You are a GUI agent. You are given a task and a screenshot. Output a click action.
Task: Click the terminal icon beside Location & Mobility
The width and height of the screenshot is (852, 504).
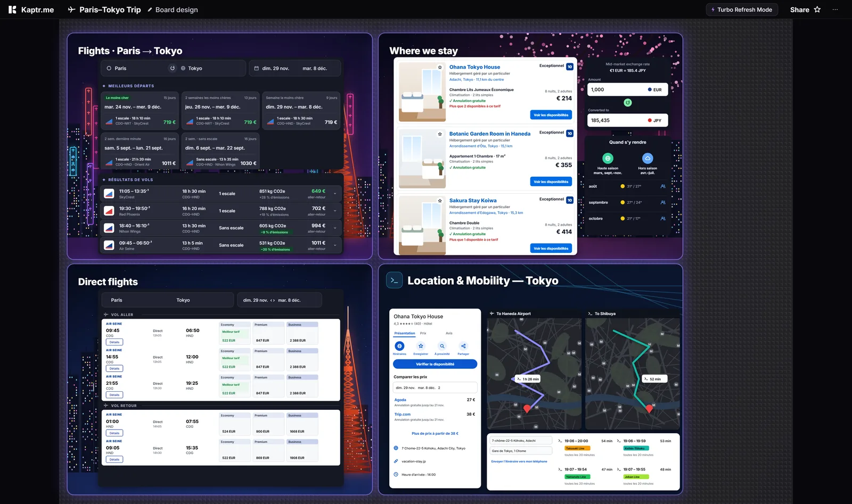point(395,280)
